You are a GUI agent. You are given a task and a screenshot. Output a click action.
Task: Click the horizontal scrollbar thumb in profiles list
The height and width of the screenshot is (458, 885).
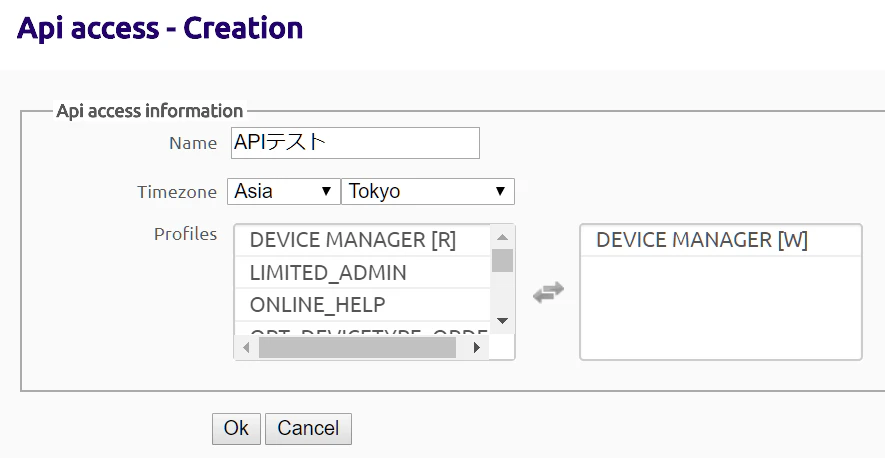[357, 348]
